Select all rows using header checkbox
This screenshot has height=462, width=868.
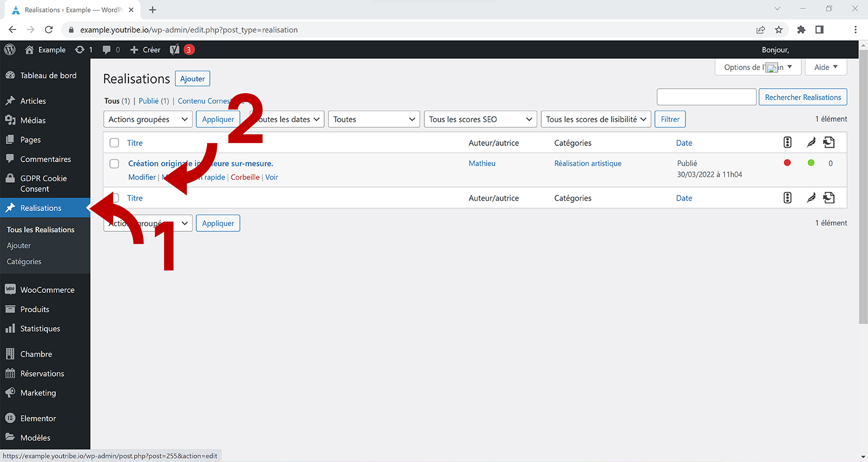pyautogui.click(x=114, y=143)
